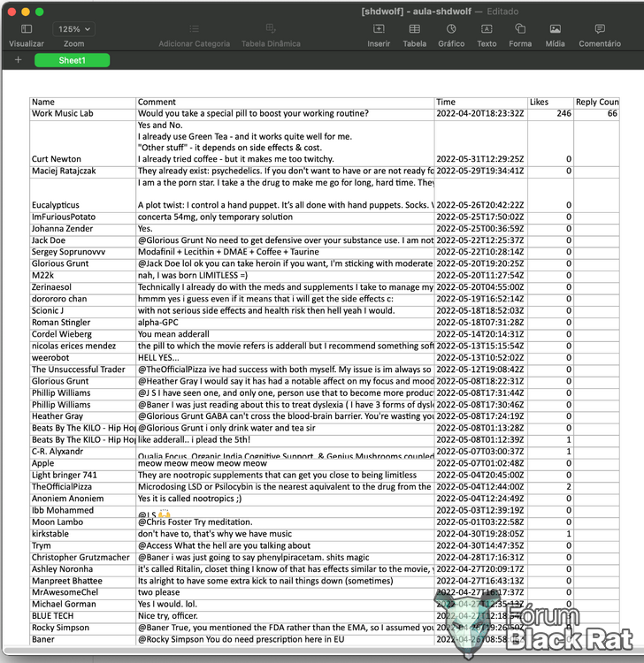
Task: Click the Name column header cell
Action: 82,103
